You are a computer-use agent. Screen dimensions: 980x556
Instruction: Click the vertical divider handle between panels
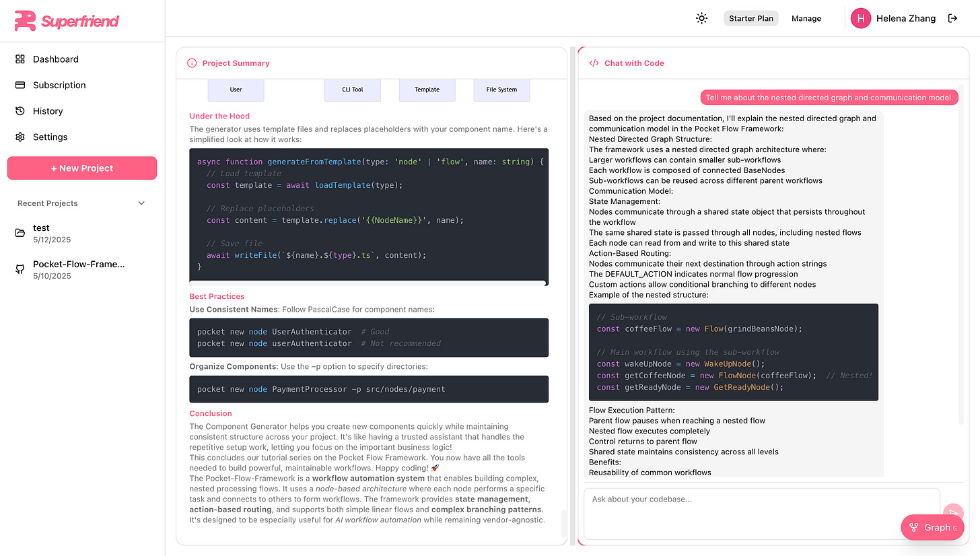573,296
